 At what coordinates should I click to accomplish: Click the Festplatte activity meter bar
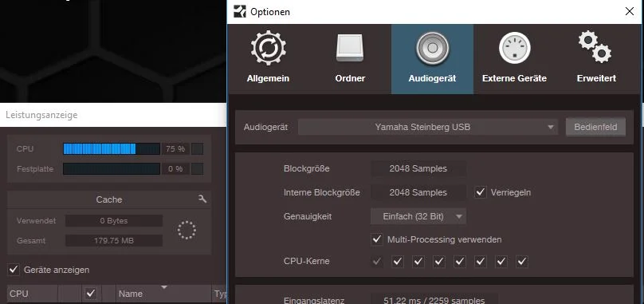tap(112, 168)
